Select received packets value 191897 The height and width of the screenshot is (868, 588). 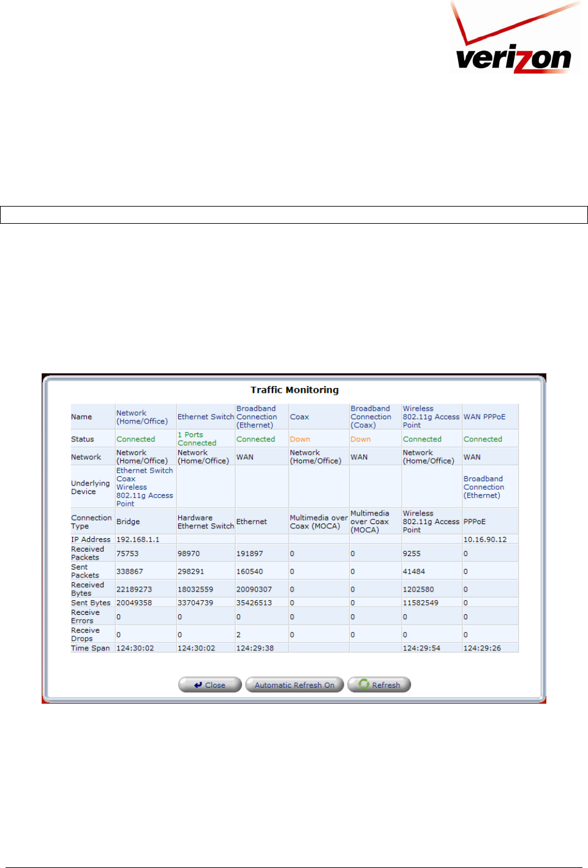coord(250,554)
